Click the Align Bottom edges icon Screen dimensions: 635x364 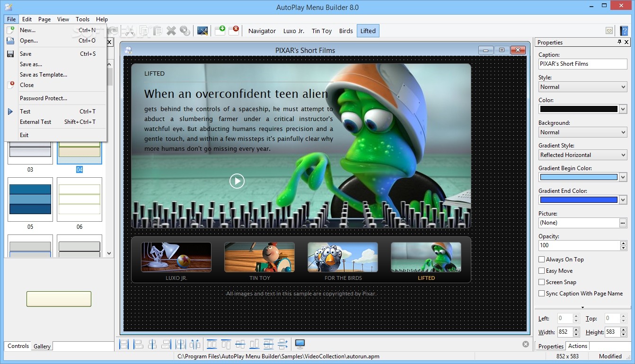tap(255, 344)
